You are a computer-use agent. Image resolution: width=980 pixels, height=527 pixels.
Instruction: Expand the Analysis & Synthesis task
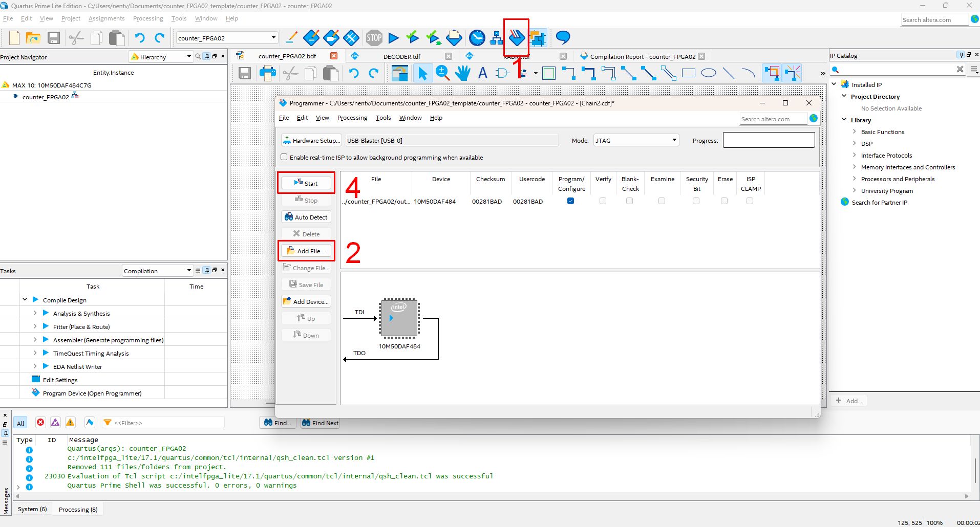[x=35, y=313]
